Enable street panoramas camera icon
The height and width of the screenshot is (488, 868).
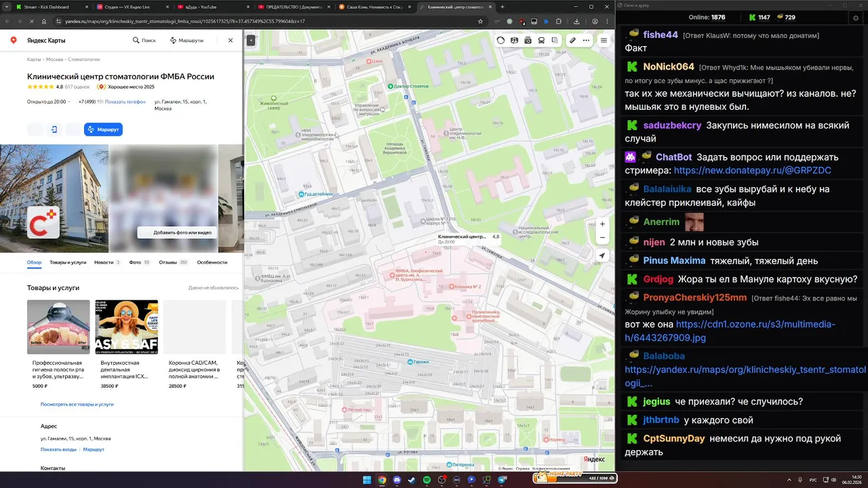coord(528,40)
